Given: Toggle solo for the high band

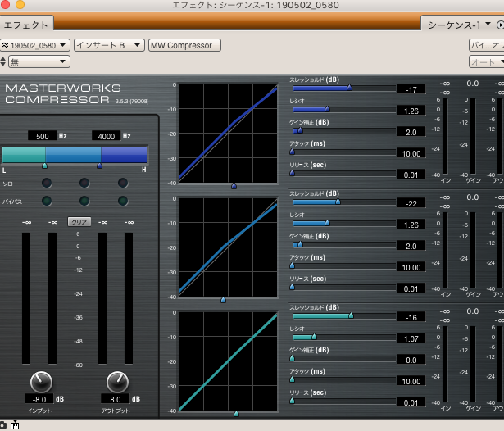Looking at the screenshot, I should pos(123,183).
